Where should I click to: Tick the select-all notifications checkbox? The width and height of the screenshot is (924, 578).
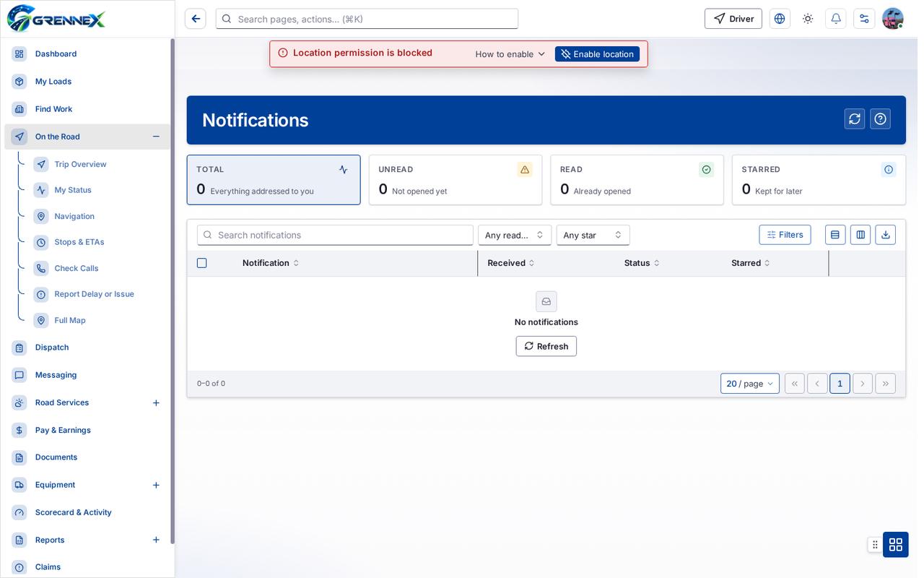202,263
